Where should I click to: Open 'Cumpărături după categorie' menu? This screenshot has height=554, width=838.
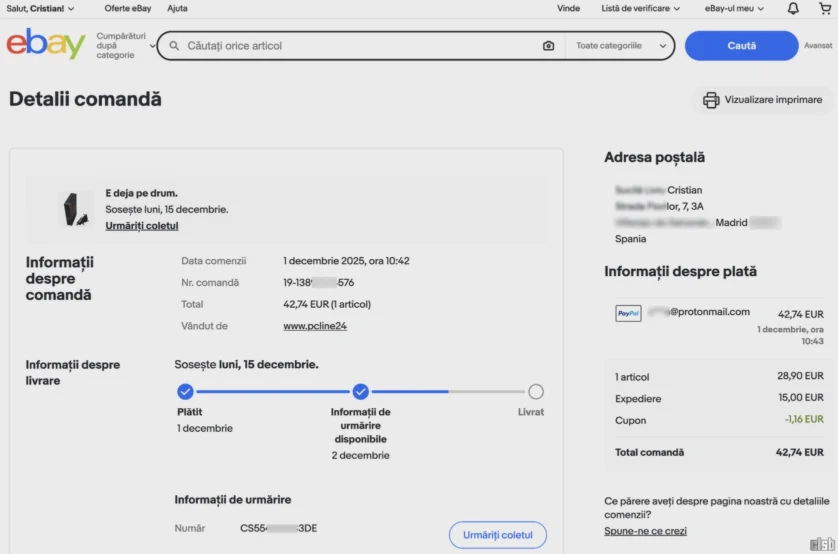(125, 46)
